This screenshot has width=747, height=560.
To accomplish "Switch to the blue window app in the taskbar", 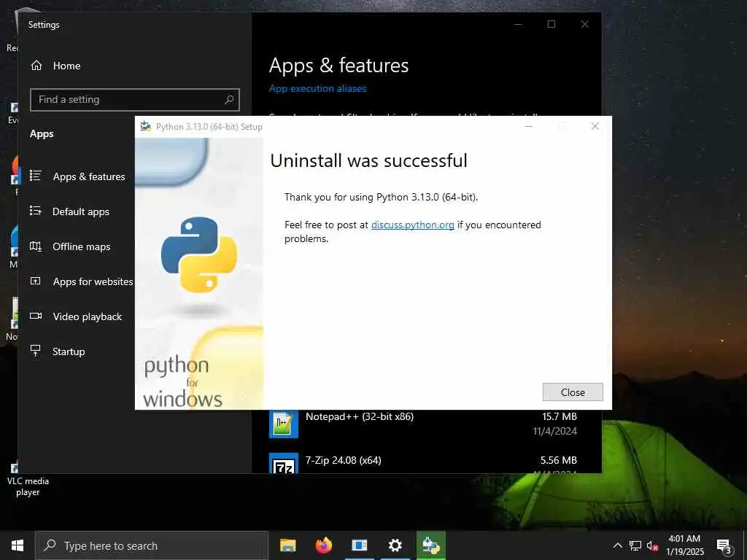I will tap(359, 545).
